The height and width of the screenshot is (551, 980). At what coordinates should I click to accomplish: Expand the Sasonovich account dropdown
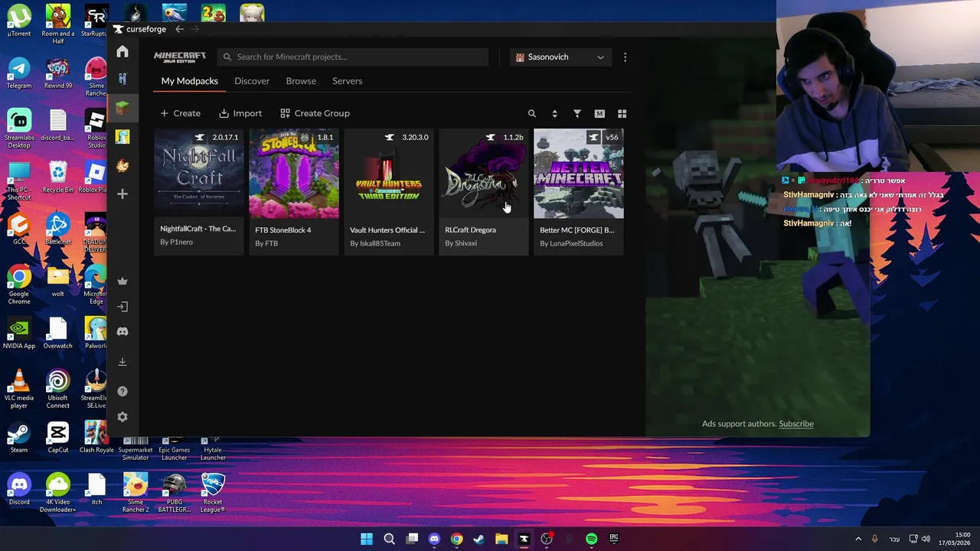tap(560, 57)
